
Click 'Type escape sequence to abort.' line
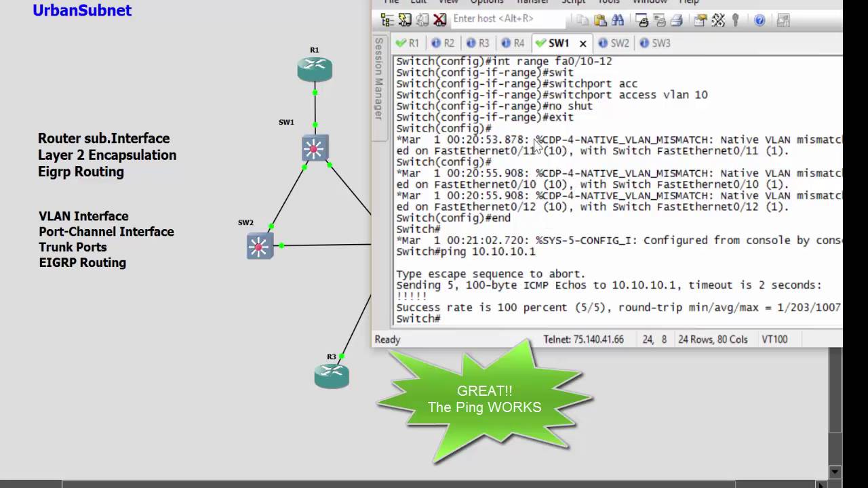coord(491,274)
